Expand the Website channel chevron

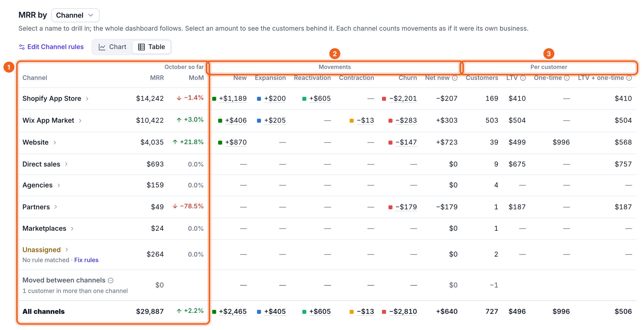(x=55, y=142)
